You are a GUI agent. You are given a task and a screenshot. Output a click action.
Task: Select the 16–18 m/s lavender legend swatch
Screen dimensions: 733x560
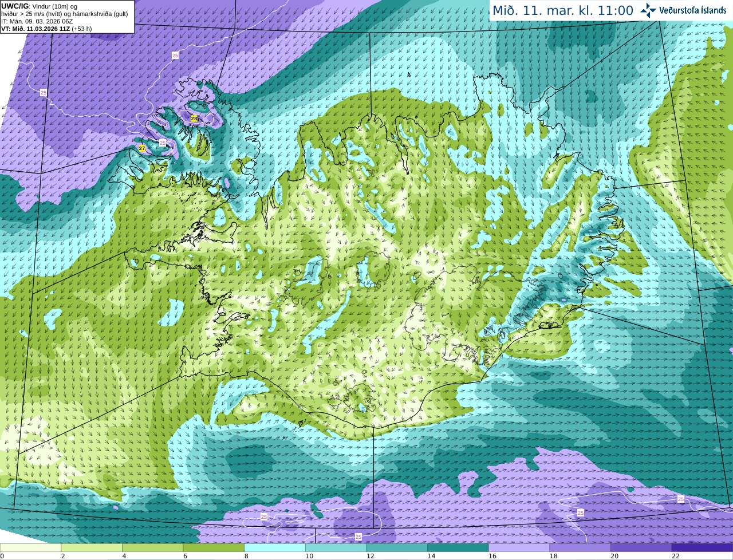(519, 547)
